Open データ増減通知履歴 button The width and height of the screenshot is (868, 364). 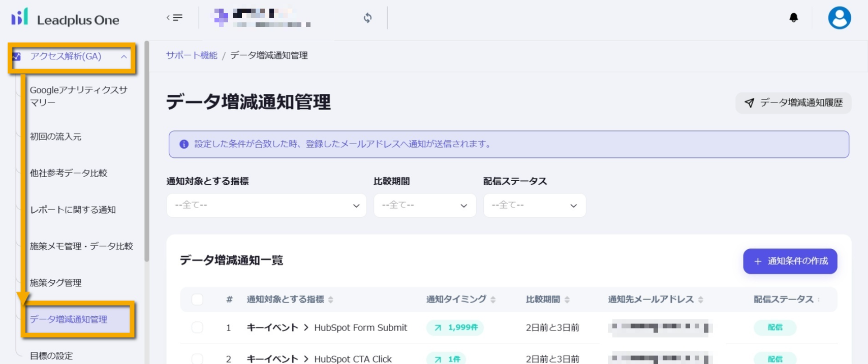point(793,103)
